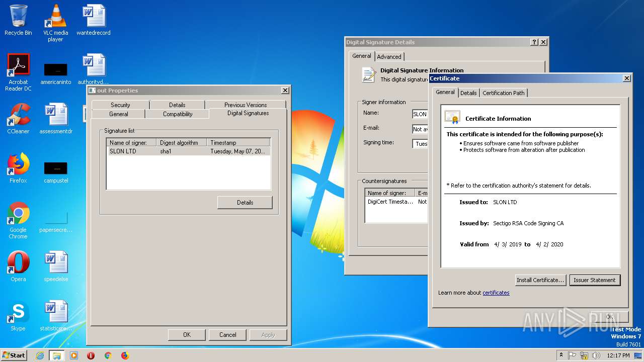Screen dimensions: 644x362
Task: Open Windows Media Player taskbar icon
Action: [74, 355]
